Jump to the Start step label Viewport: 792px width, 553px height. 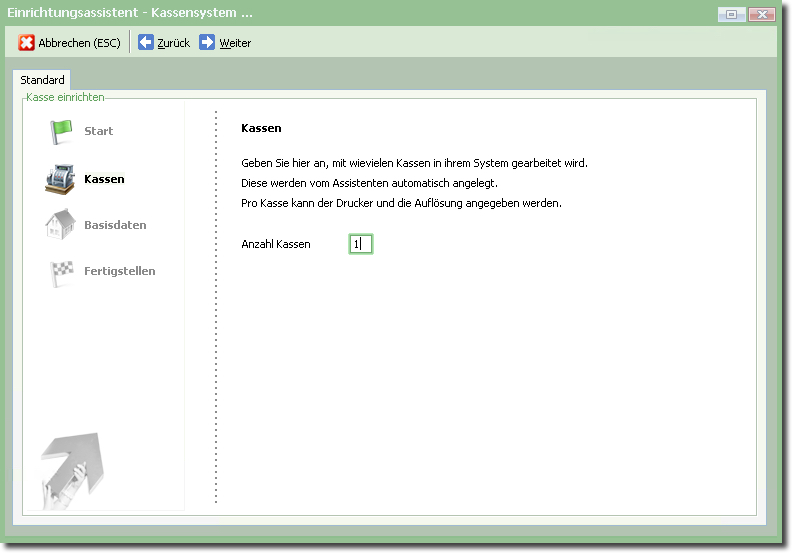tap(98, 131)
